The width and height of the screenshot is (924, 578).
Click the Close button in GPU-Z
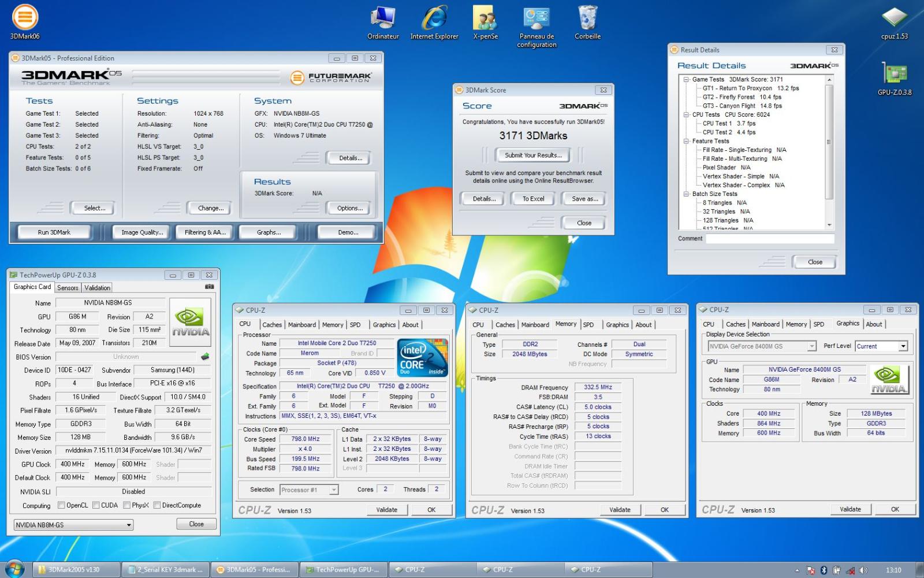(x=196, y=524)
